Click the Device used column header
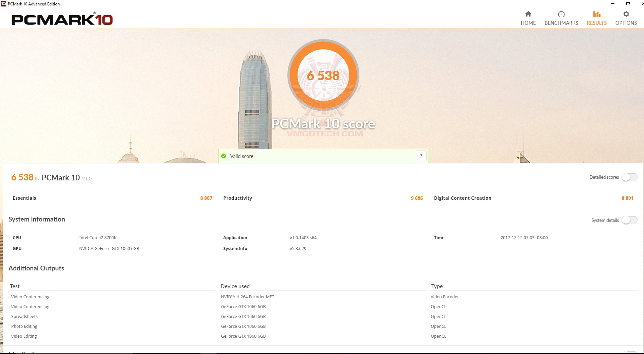 click(x=235, y=286)
